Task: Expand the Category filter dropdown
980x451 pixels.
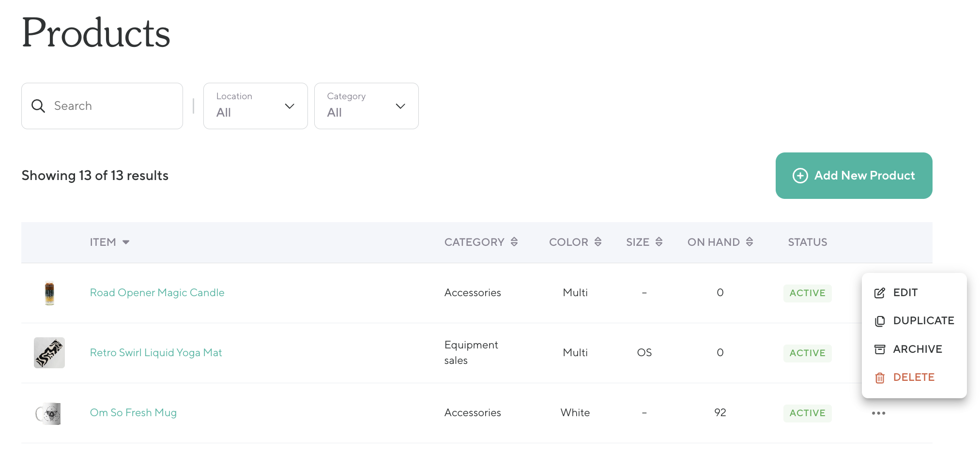Action: click(x=366, y=106)
